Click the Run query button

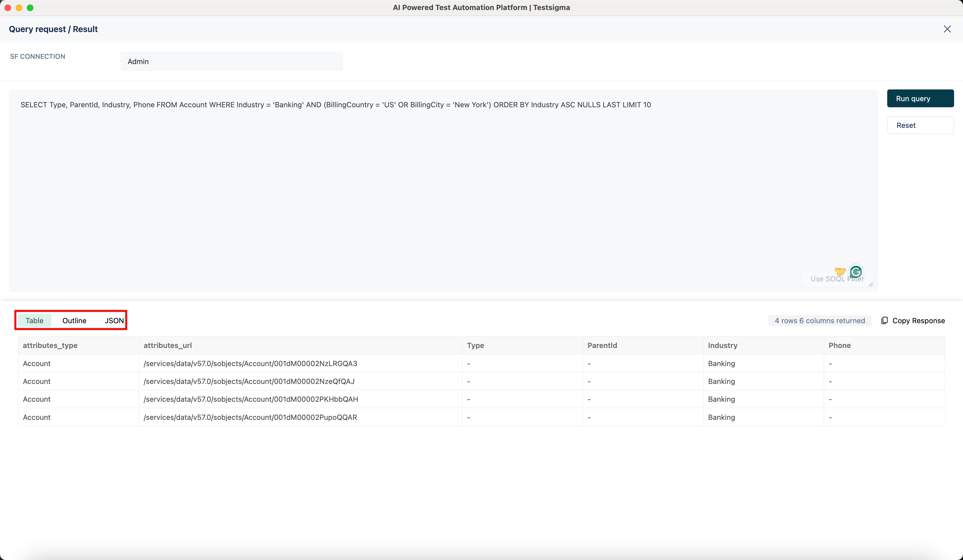(920, 98)
